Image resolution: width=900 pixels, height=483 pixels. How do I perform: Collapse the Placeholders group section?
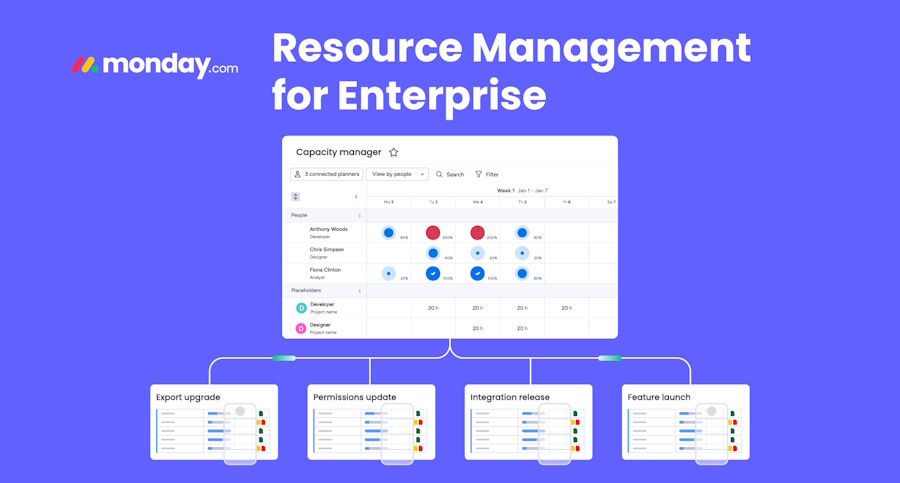click(x=360, y=291)
